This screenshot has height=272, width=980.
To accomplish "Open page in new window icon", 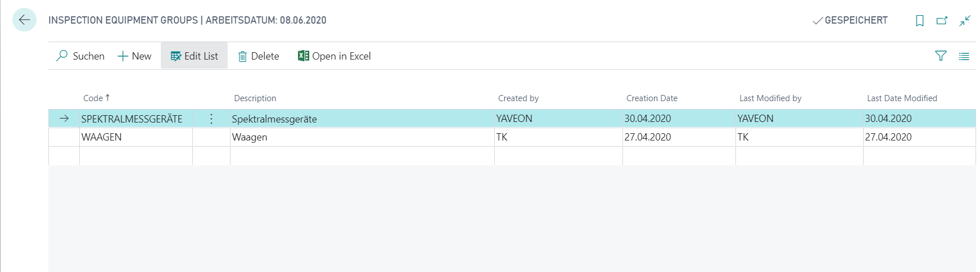I will (x=942, y=21).
